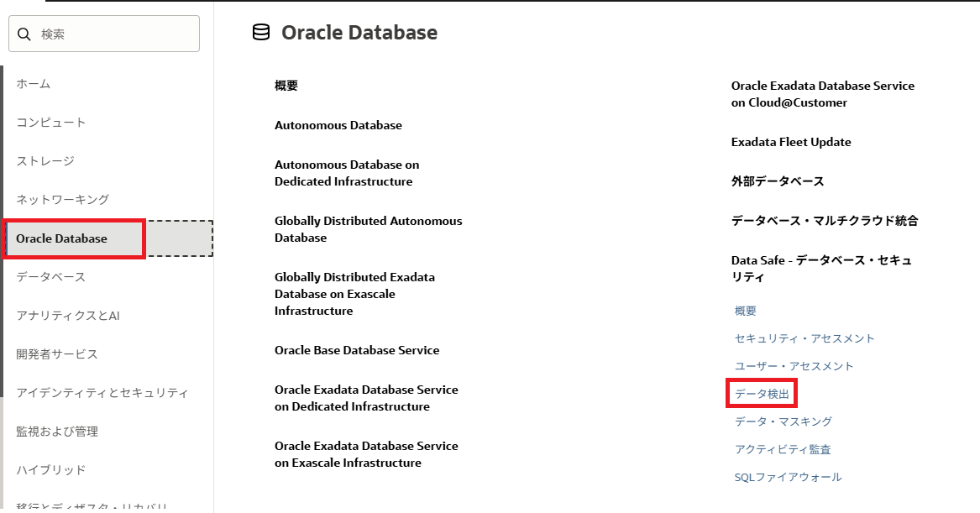Click the 検索 search input field
The width and height of the screenshot is (980, 513).
pyautogui.click(x=104, y=34)
